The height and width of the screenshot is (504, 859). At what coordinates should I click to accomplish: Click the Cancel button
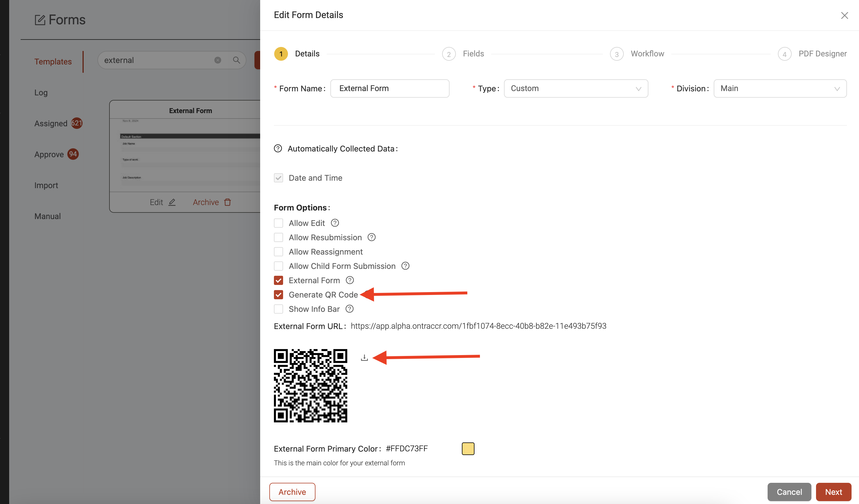pos(789,492)
